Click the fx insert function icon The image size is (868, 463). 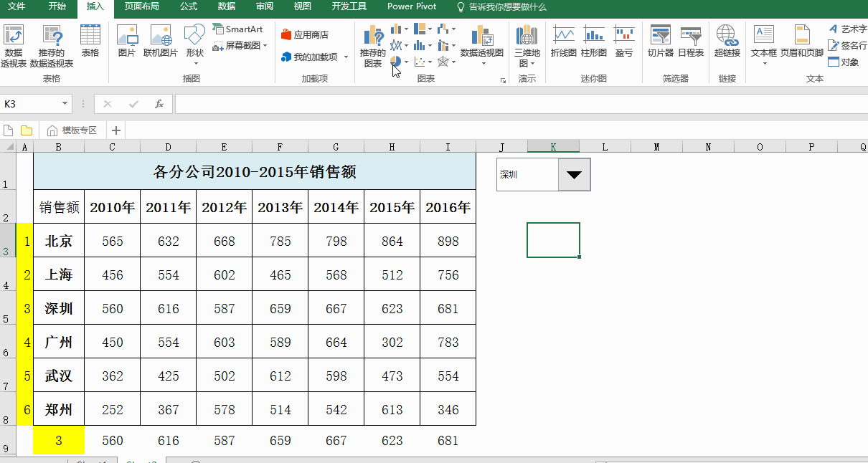tap(159, 104)
